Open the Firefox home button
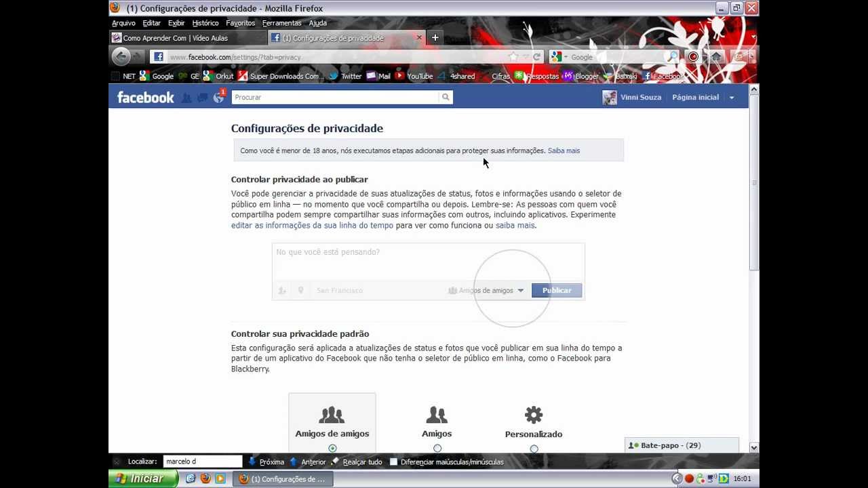Screen dimensions: 868x488 coord(715,57)
